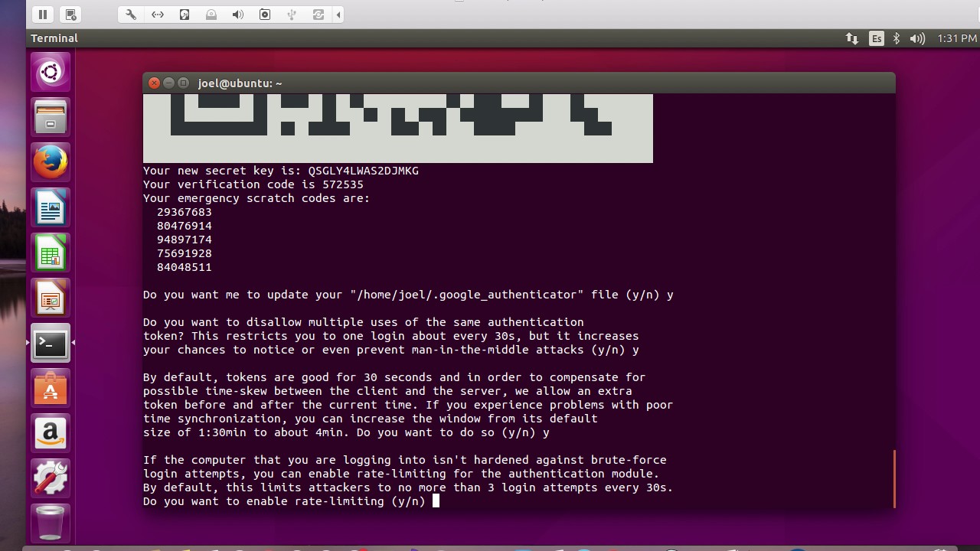This screenshot has height=551, width=980.
Task: Collapse the VM device toolbar arrow
Action: tap(338, 15)
